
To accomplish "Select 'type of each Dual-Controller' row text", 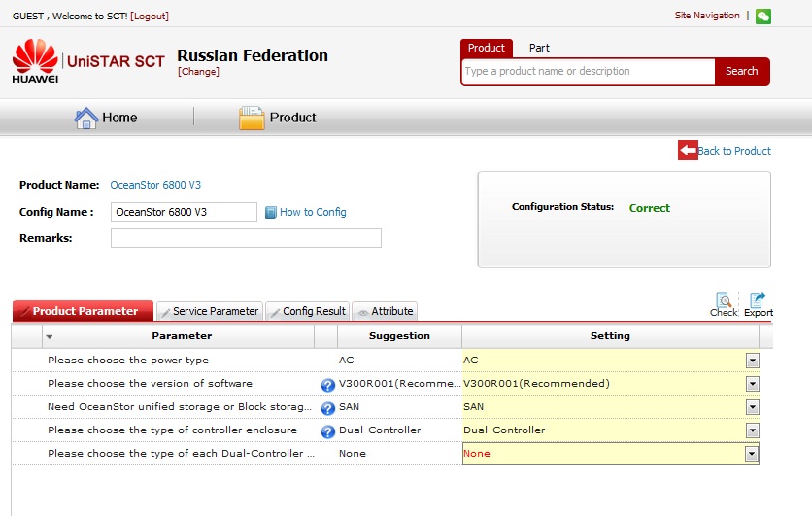I will [x=181, y=453].
